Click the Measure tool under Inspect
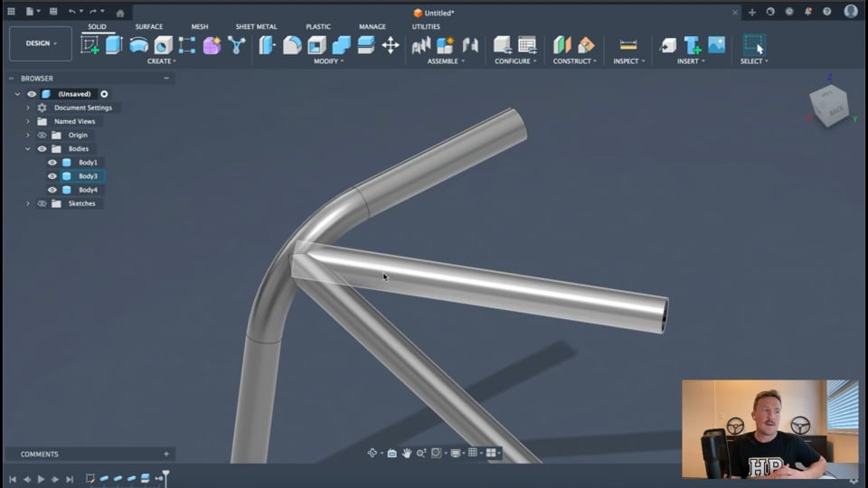Image resolution: width=868 pixels, height=488 pixels. 627,45
